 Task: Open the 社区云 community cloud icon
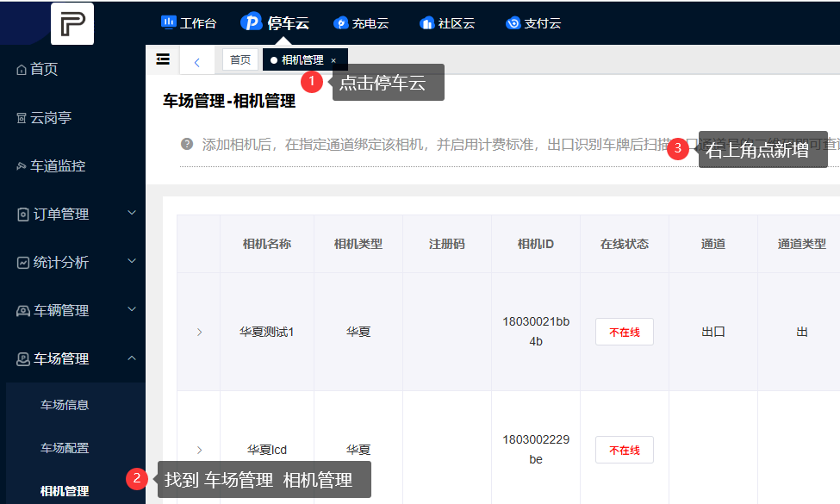click(x=427, y=23)
